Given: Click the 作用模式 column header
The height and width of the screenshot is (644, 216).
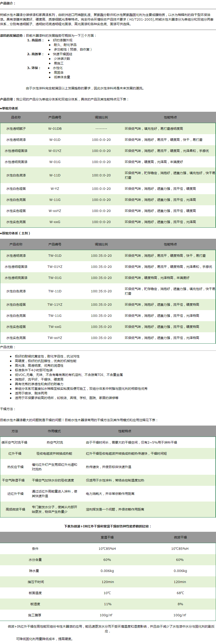Looking at the screenshot, I should point(54,432).
